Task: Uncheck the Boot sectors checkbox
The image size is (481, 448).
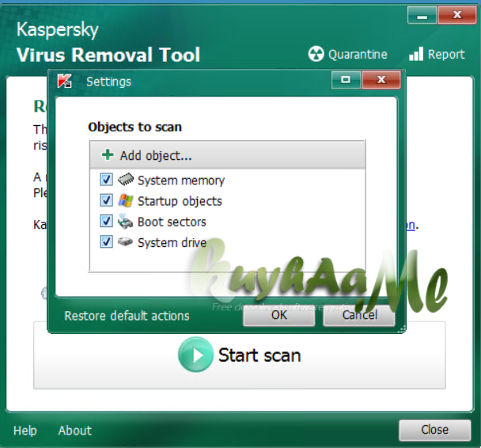Action: [x=107, y=221]
